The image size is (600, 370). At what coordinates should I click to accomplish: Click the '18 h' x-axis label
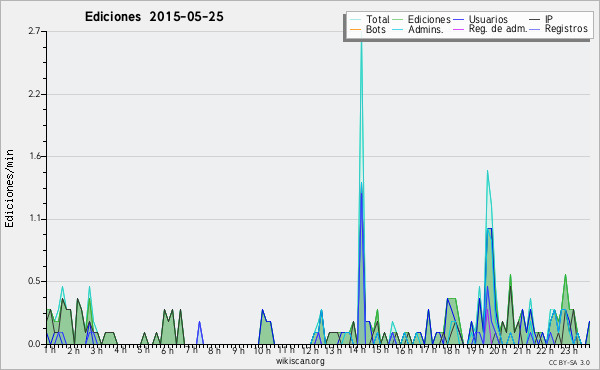point(451,350)
